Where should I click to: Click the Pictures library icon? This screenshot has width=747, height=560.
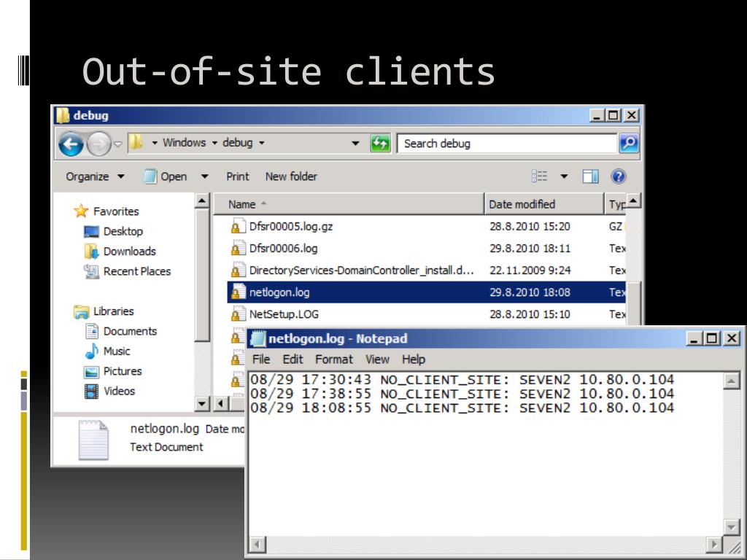pyautogui.click(x=91, y=371)
